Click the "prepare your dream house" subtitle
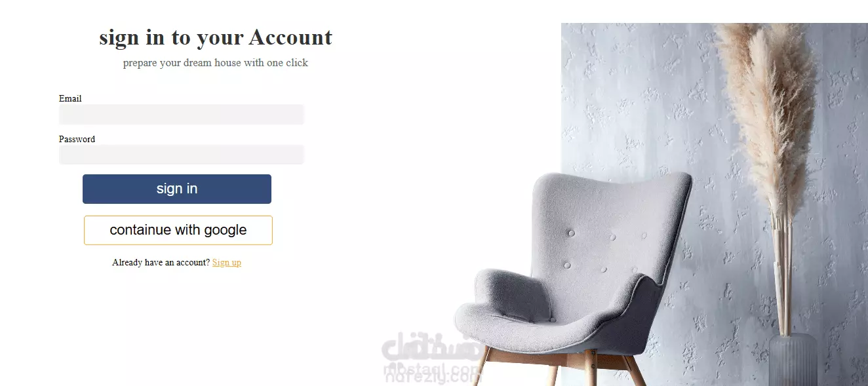868x386 pixels. (x=216, y=63)
